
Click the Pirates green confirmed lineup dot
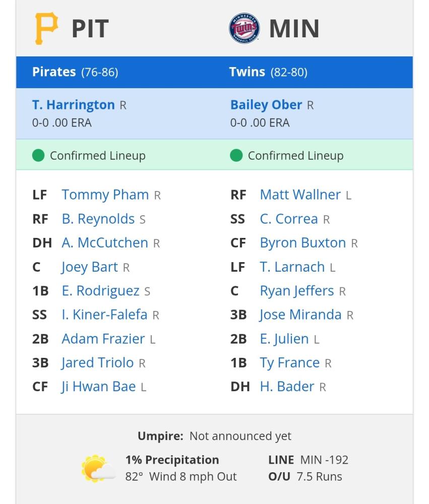point(38,156)
